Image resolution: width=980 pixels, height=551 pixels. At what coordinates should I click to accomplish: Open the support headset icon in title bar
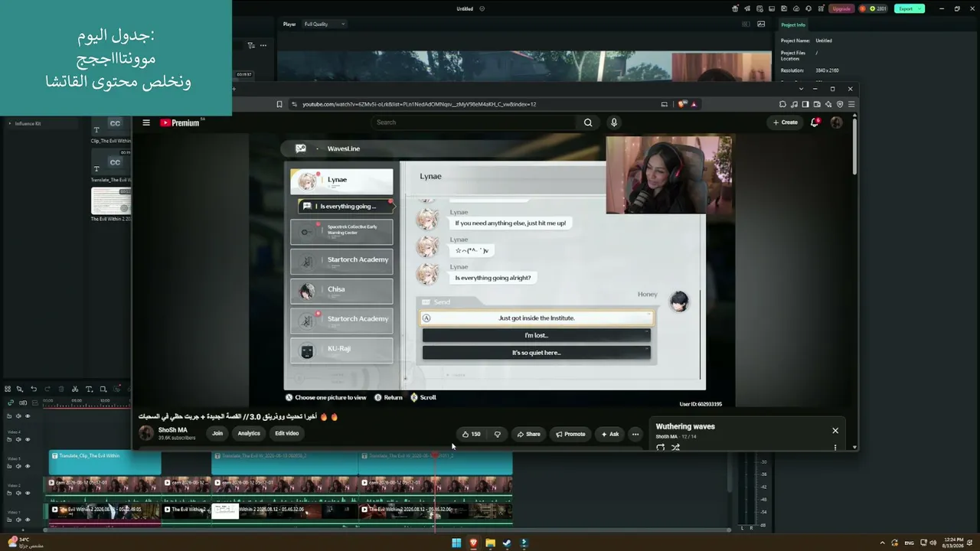click(x=809, y=8)
